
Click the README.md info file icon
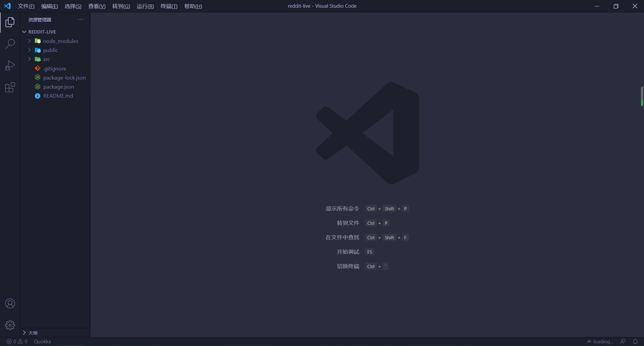[38, 96]
